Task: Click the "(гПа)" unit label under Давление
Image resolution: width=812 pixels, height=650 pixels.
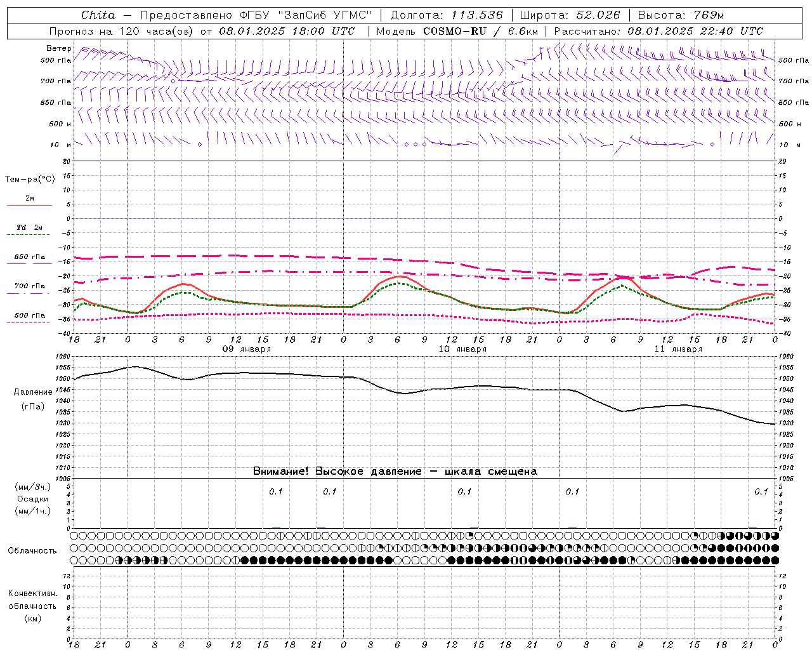Action: point(33,407)
